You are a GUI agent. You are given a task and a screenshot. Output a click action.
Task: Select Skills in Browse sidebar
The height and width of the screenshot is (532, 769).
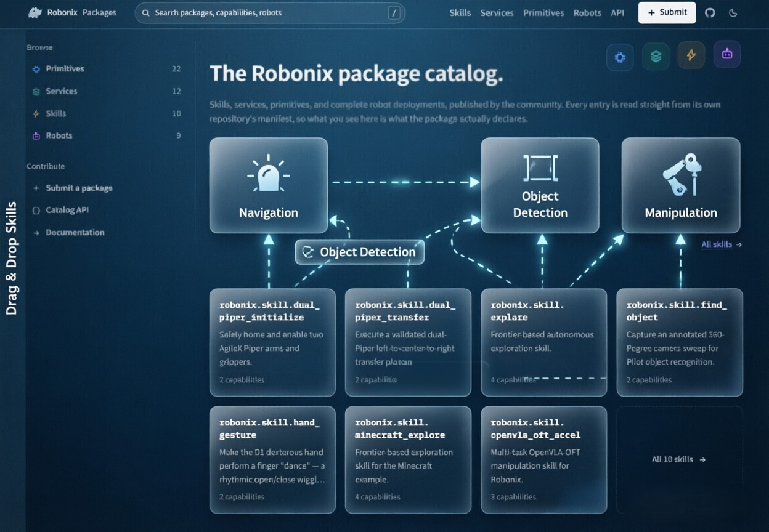coord(56,113)
